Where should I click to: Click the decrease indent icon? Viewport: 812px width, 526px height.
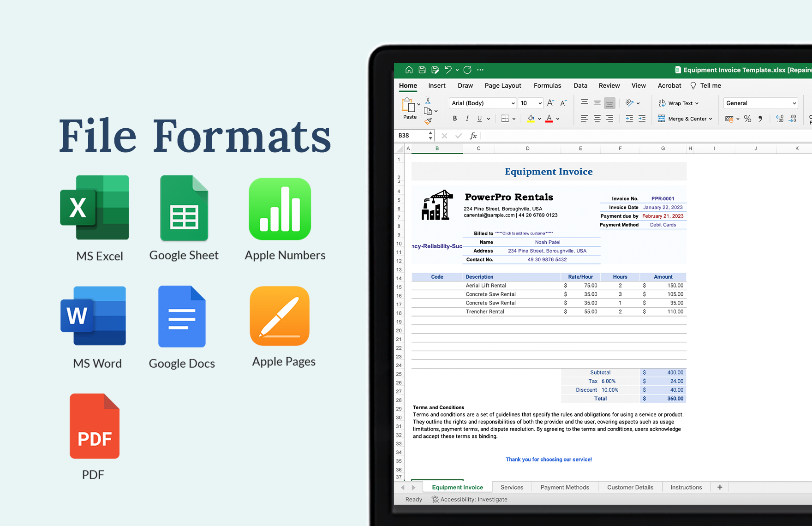point(629,119)
